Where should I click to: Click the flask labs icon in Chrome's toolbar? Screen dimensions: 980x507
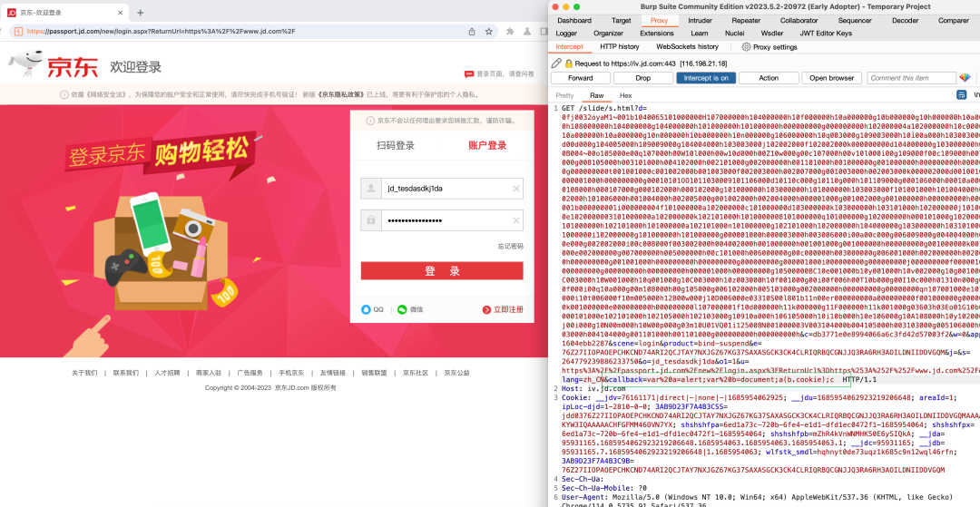click(527, 31)
